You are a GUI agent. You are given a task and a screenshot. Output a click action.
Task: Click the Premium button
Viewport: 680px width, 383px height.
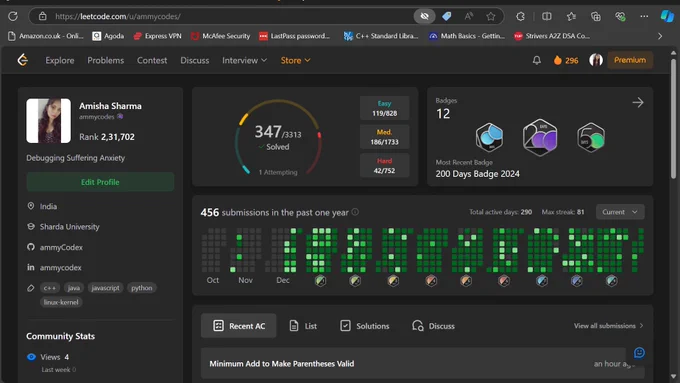630,60
